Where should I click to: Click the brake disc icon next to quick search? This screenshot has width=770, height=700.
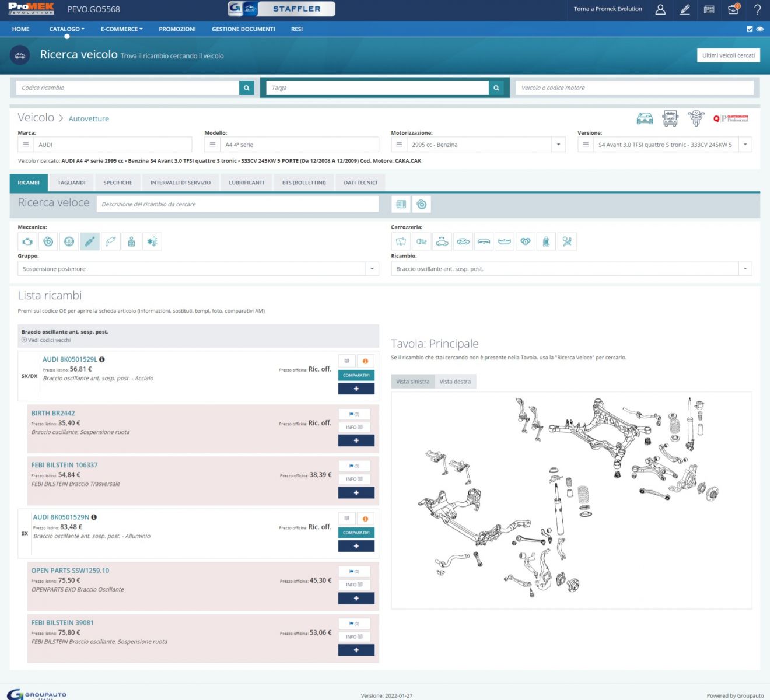422,204
